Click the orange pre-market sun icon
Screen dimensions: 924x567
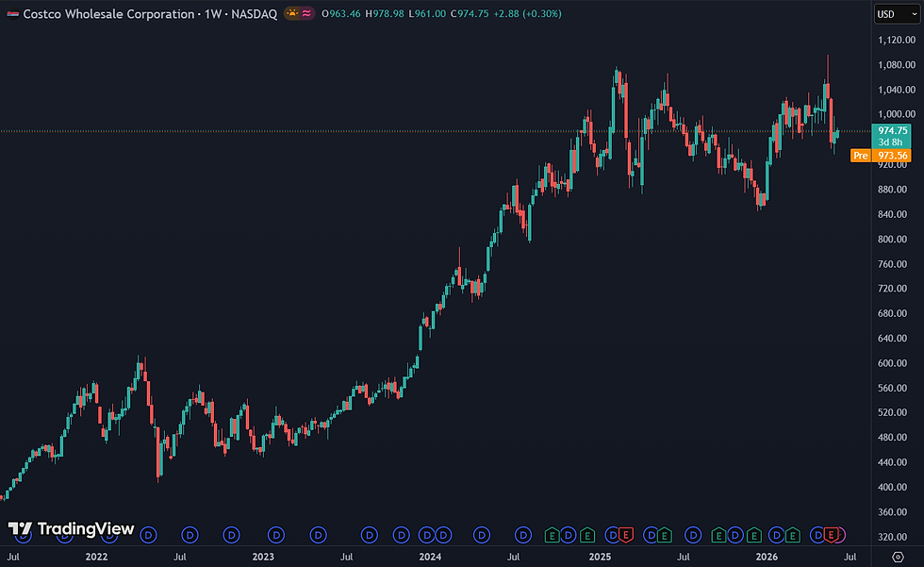[292, 13]
